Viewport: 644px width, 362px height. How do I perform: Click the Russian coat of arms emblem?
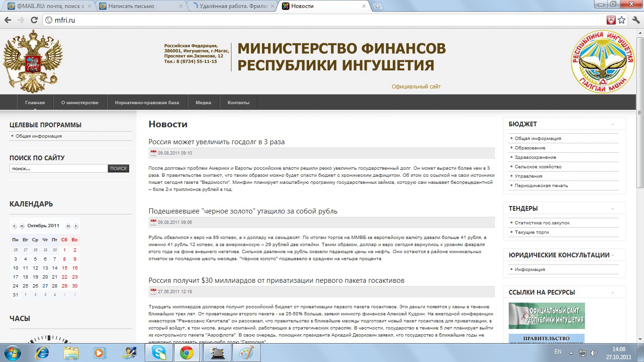pos(33,61)
